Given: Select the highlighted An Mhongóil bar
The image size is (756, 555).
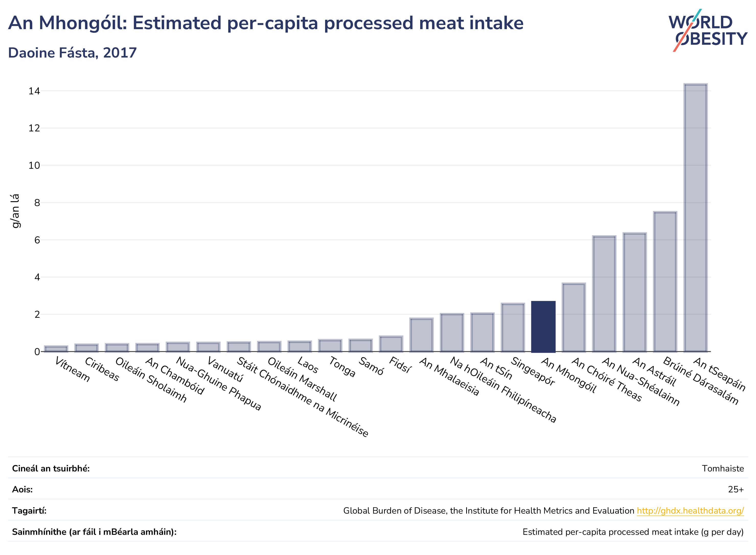Looking at the screenshot, I should pos(543,326).
